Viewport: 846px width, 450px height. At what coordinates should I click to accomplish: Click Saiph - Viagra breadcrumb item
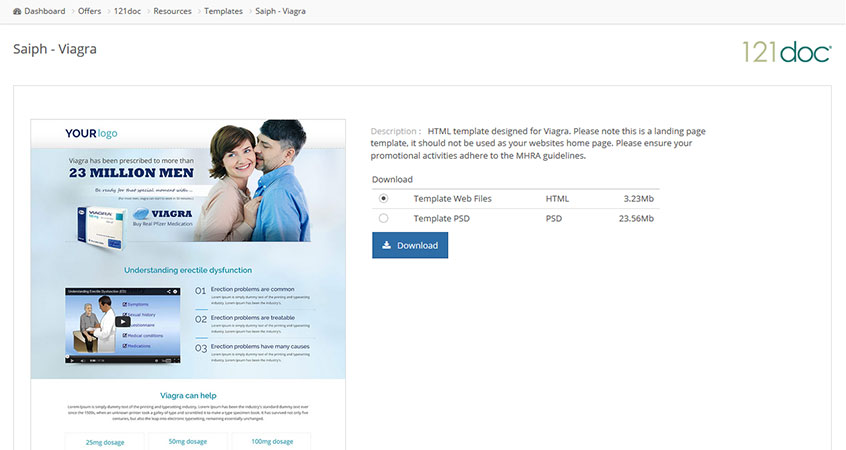[280, 11]
